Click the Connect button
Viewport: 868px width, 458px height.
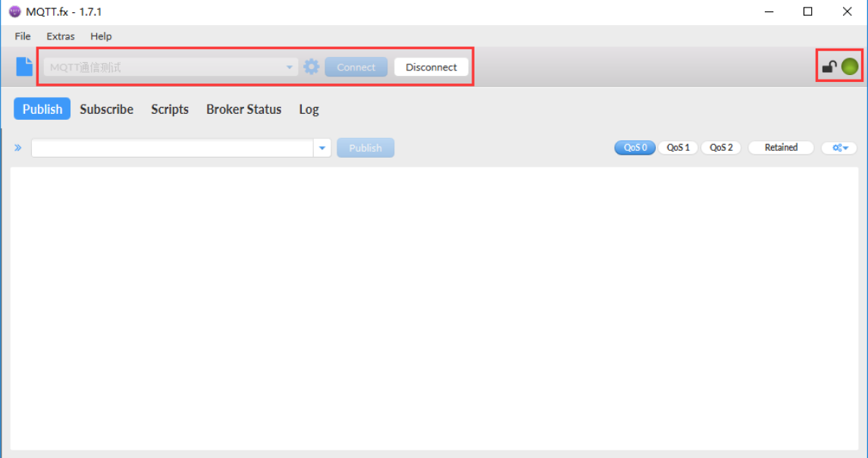(356, 67)
